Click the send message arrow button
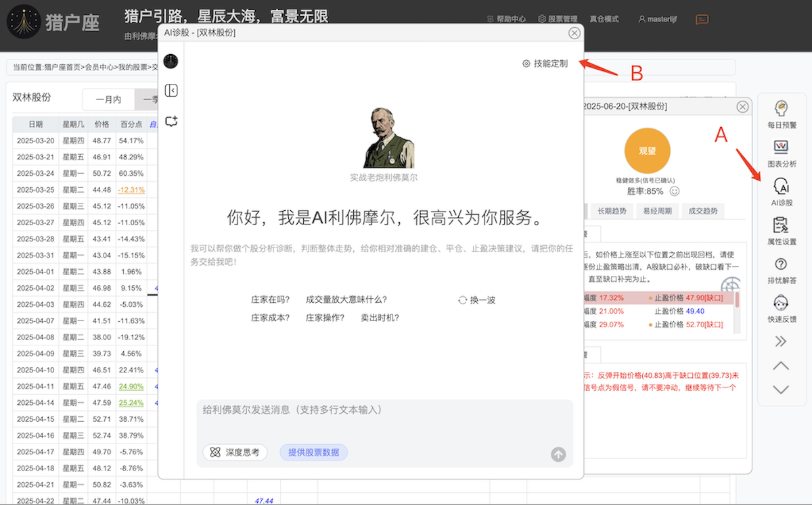The image size is (812, 505). [558, 454]
